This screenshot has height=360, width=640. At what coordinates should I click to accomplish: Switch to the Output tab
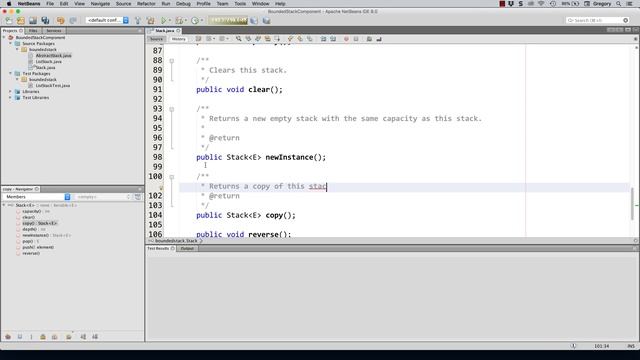click(187, 249)
